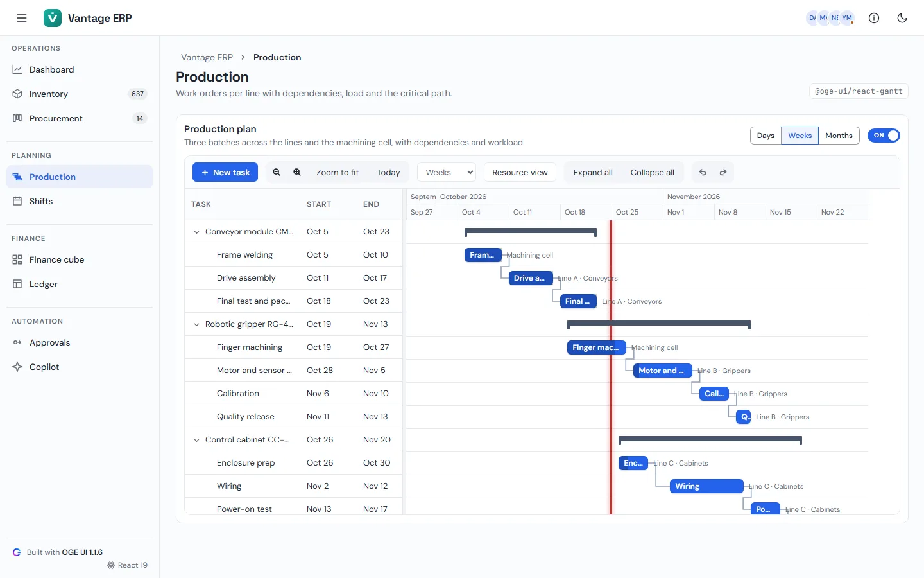Toggle dark mode moon icon

pyautogui.click(x=902, y=18)
